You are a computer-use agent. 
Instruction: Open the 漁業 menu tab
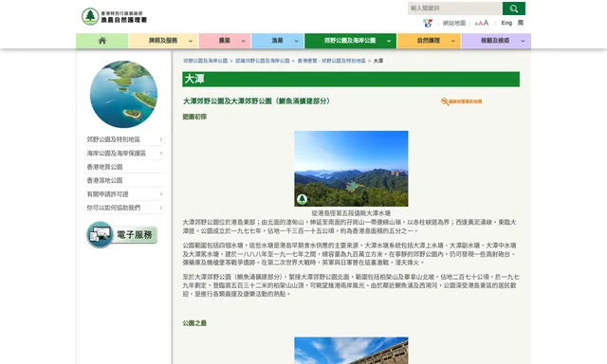coord(278,41)
